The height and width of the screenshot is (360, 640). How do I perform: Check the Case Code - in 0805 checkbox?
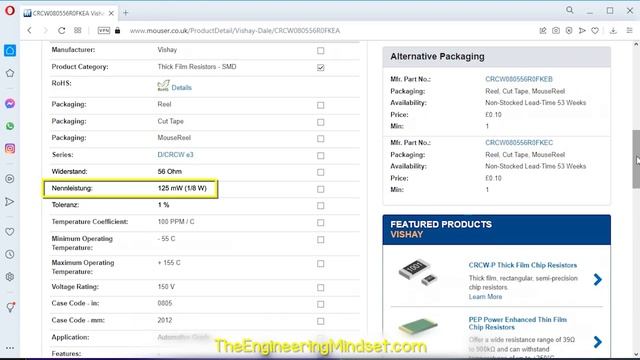[320, 304]
